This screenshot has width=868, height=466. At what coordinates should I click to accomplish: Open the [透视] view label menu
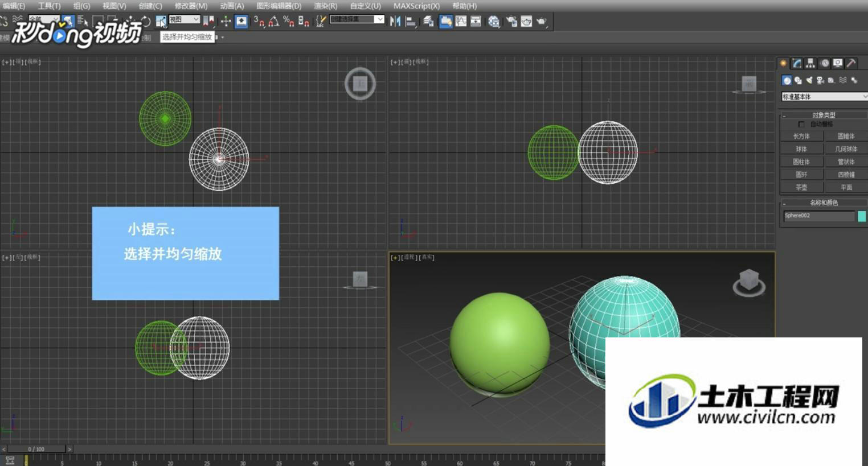[410, 258]
